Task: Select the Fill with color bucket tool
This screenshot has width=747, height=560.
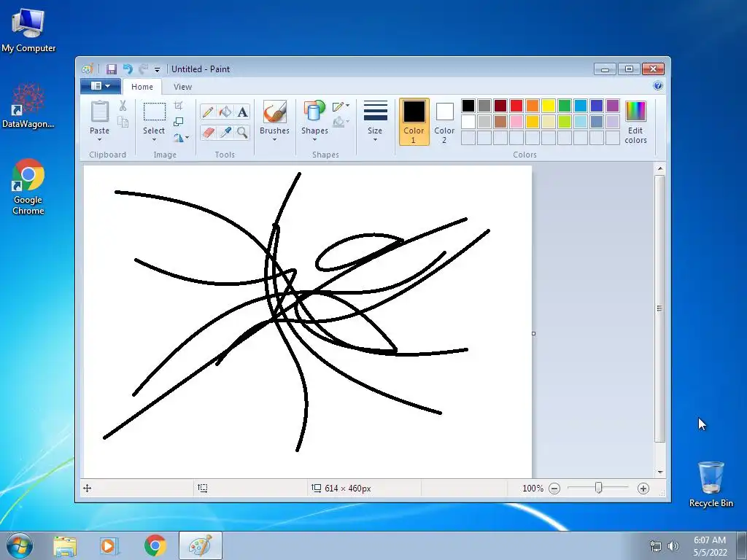Action: [x=225, y=112]
